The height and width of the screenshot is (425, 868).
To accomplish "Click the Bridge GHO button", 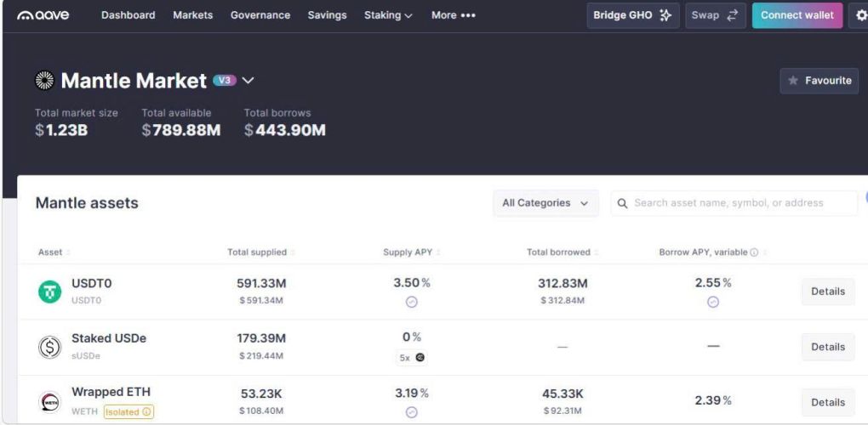I will (632, 15).
